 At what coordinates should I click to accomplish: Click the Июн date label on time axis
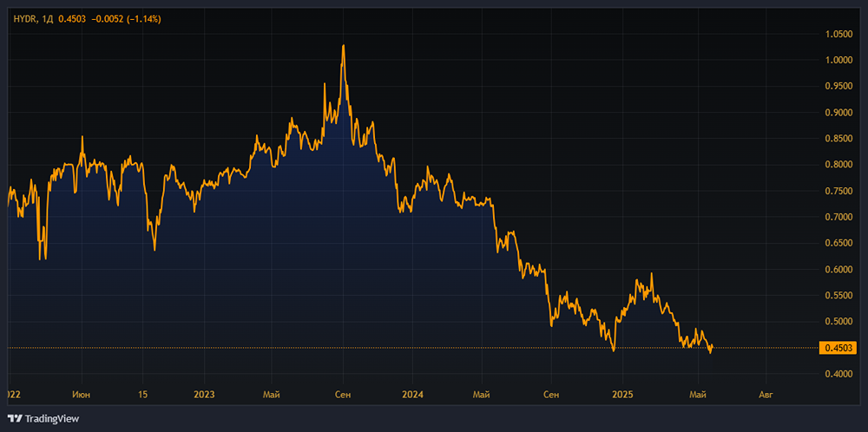[82, 395]
